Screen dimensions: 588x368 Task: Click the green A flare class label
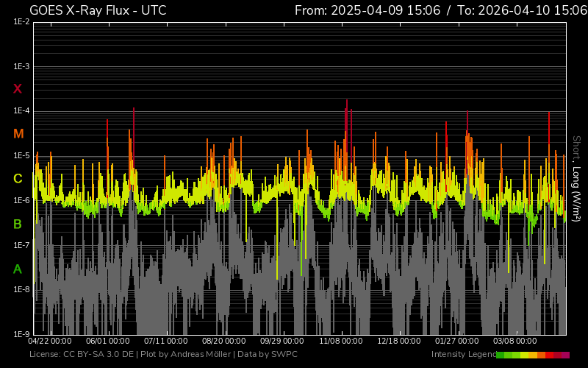click(x=18, y=269)
